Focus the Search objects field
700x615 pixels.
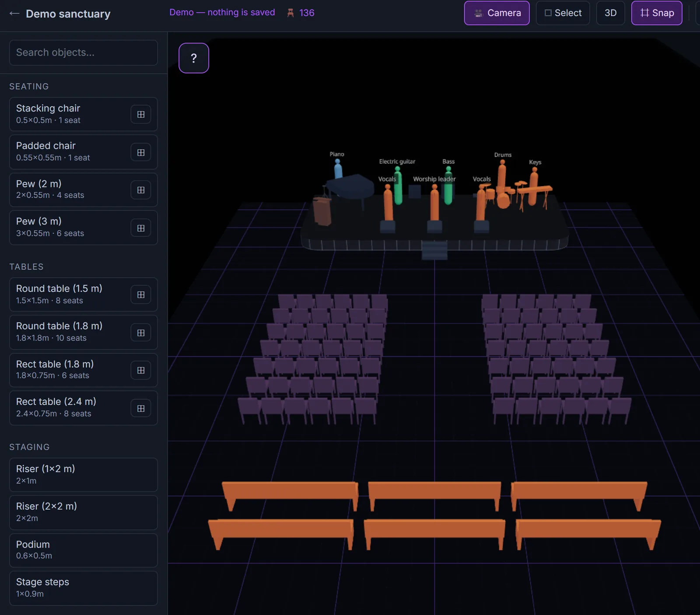pyautogui.click(x=84, y=53)
